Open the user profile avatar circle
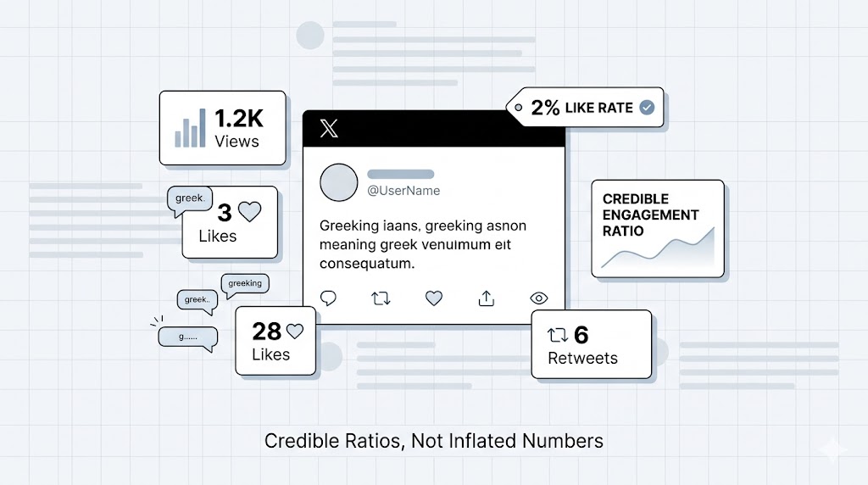Viewport: 868px width, 485px height. coord(339,182)
